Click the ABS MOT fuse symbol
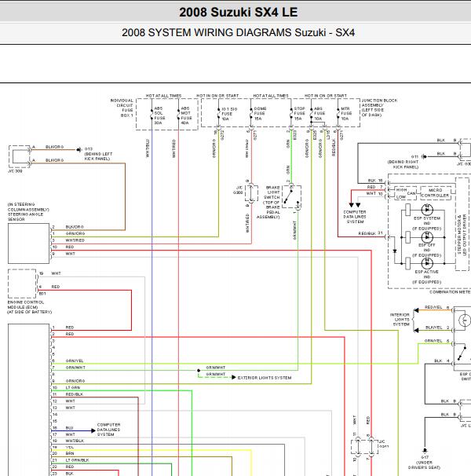The width and height of the screenshot is (471, 476). [178, 114]
